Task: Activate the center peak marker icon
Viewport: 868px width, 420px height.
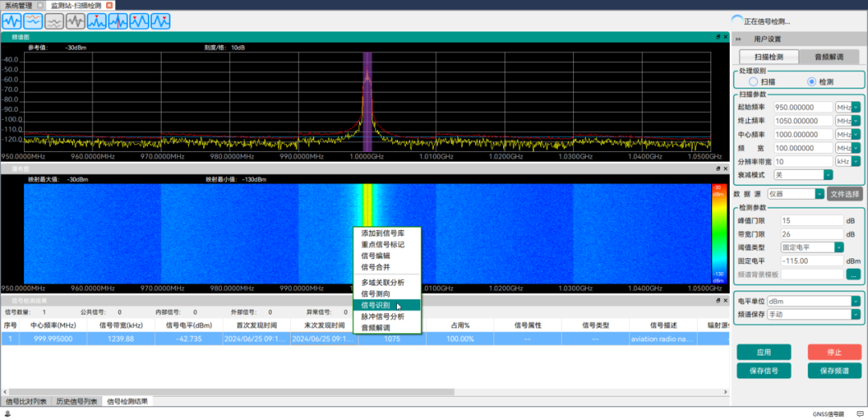Action: (97, 21)
